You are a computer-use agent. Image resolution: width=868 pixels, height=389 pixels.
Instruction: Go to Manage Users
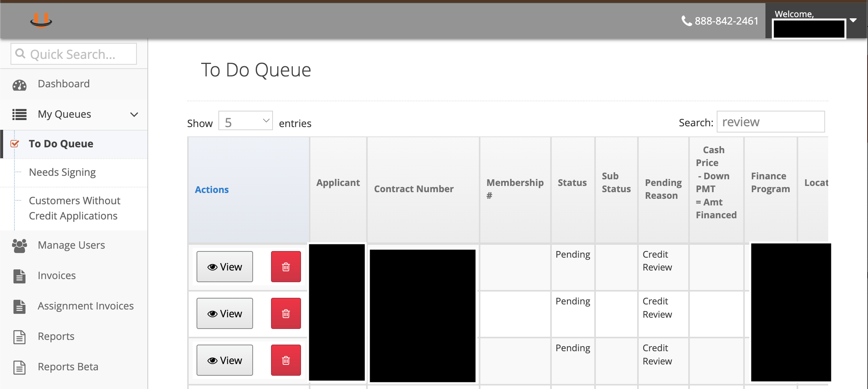(x=71, y=245)
